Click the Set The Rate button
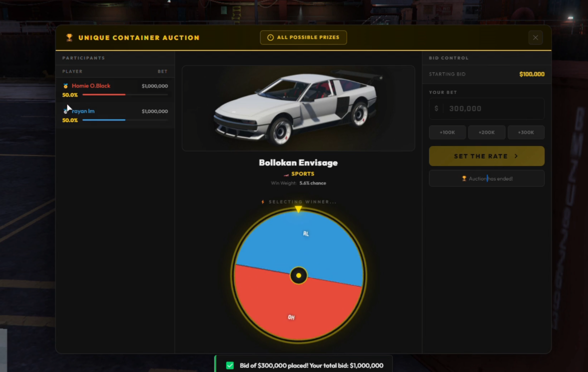588x372 pixels. pyautogui.click(x=487, y=156)
